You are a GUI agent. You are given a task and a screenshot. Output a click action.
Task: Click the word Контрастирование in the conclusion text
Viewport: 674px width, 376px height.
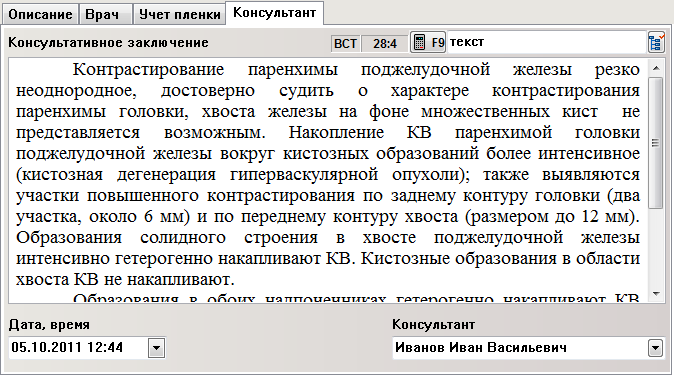coord(148,69)
